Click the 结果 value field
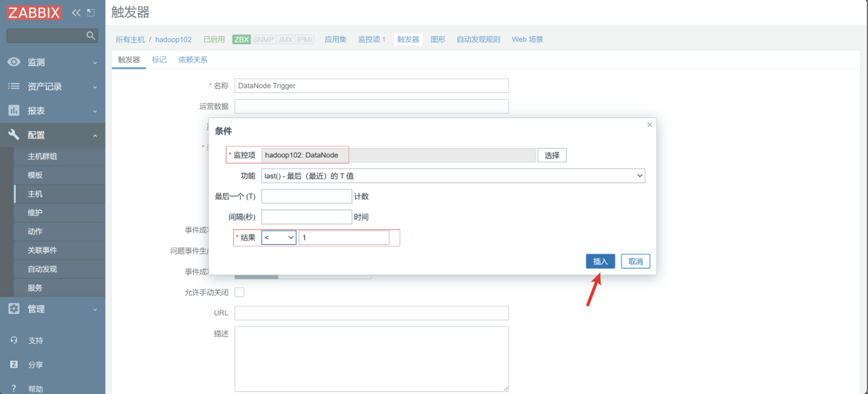 tap(344, 237)
